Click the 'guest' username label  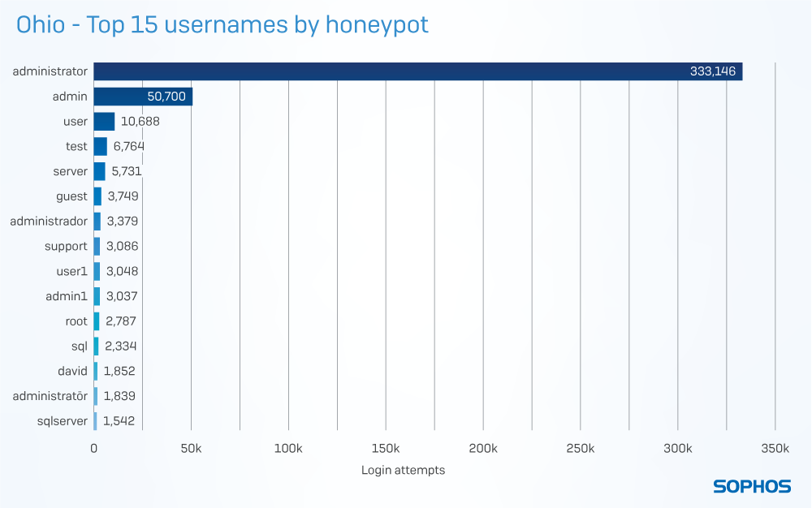(x=71, y=196)
